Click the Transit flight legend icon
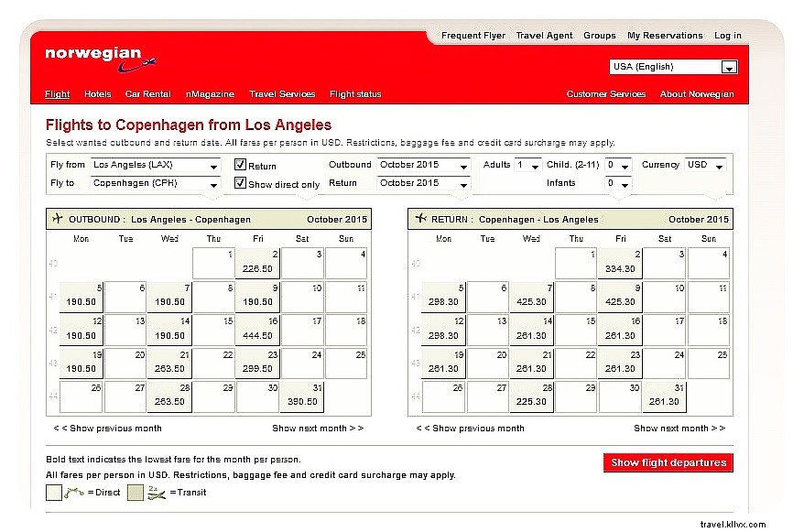804x532 pixels. [x=156, y=493]
